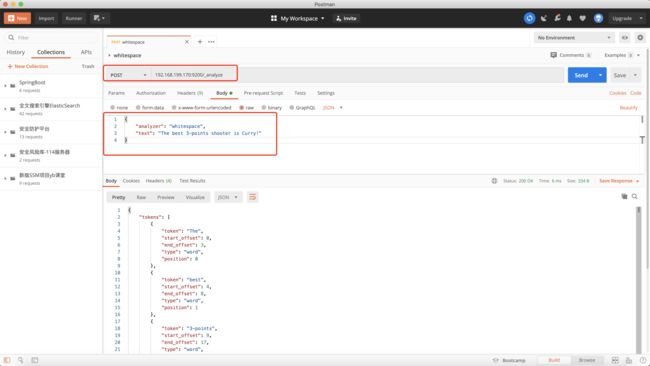650x366 pixels.
Task: Click the Bootcamp icon in status bar
Action: (495, 360)
